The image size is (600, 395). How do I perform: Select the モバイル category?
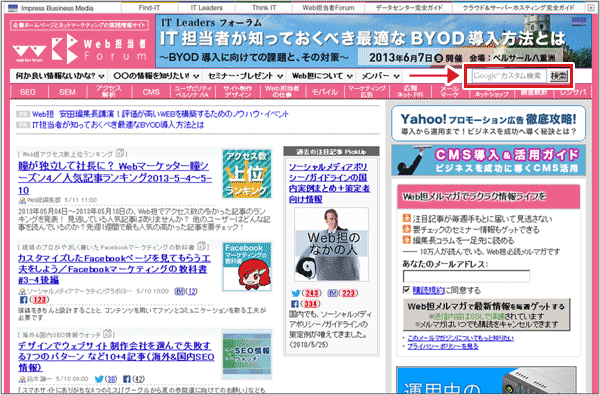click(x=324, y=92)
